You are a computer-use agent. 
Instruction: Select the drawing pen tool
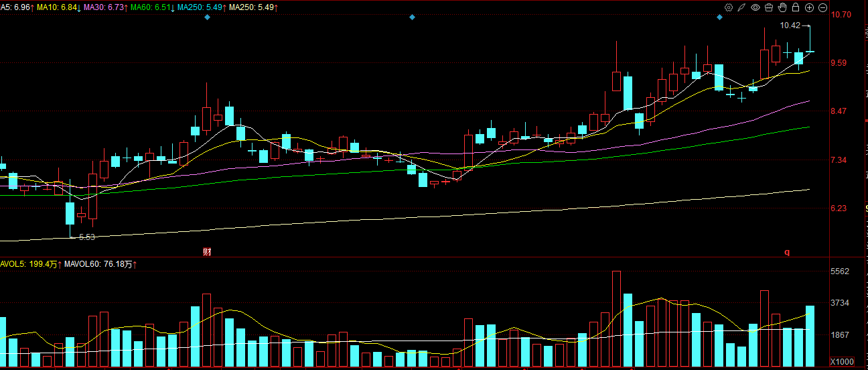pyautogui.click(x=741, y=7)
